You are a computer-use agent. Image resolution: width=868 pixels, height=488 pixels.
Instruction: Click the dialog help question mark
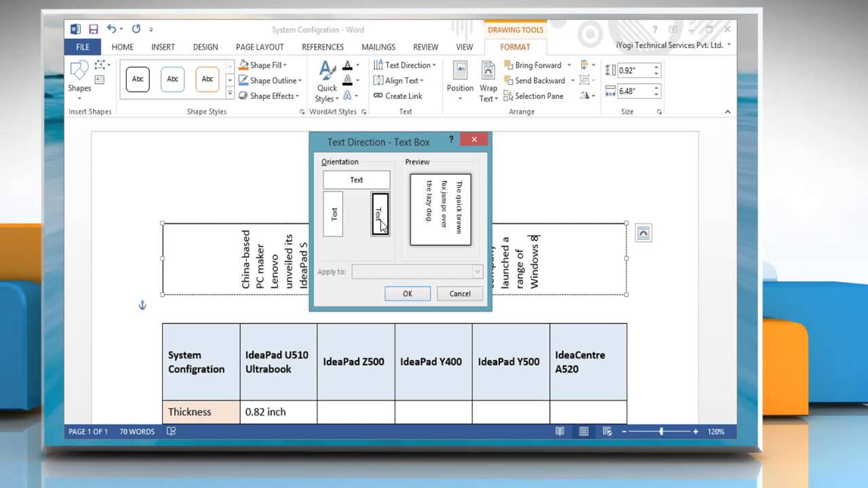click(452, 140)
